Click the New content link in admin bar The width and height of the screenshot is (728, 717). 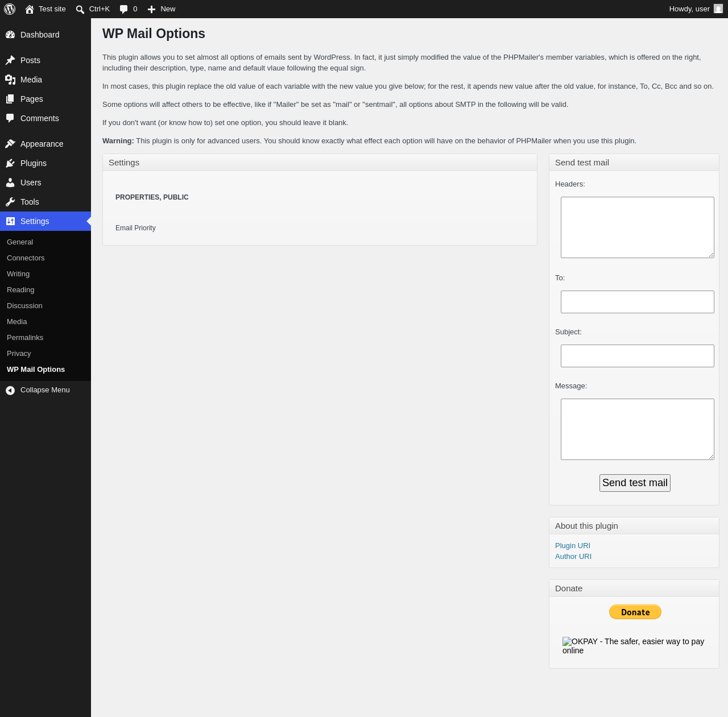162,9
